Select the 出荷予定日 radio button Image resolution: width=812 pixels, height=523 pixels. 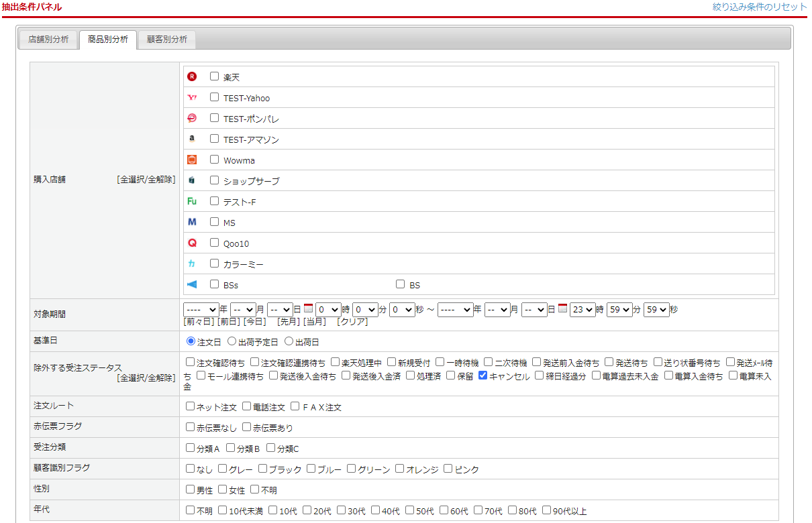[232, 341]
